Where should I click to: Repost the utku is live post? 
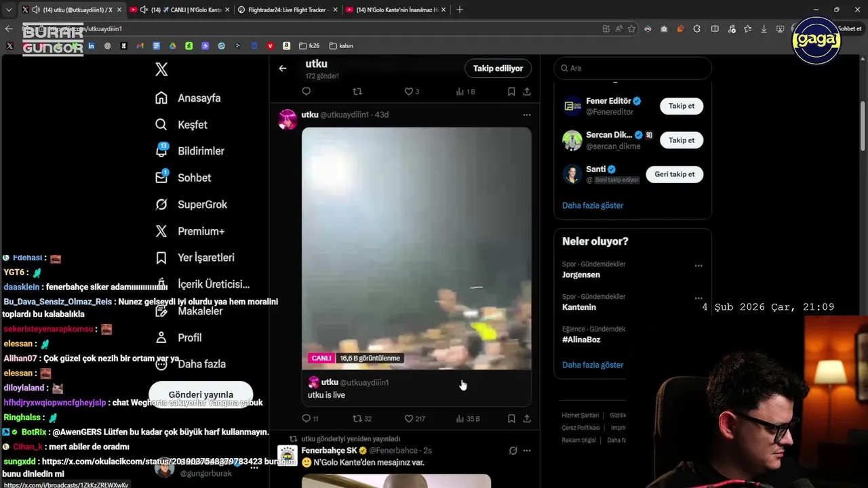(x=358, y=419)
